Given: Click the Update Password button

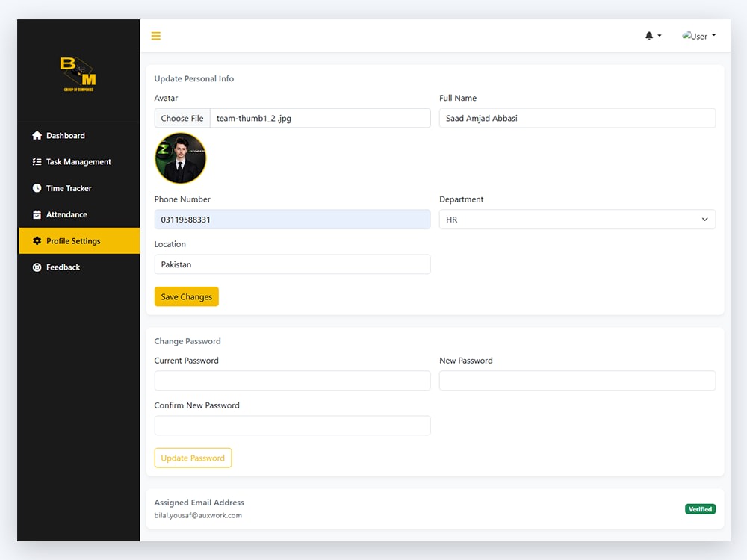Looking at the screenshot, I should pyautogui.click(x=193, y=458).
